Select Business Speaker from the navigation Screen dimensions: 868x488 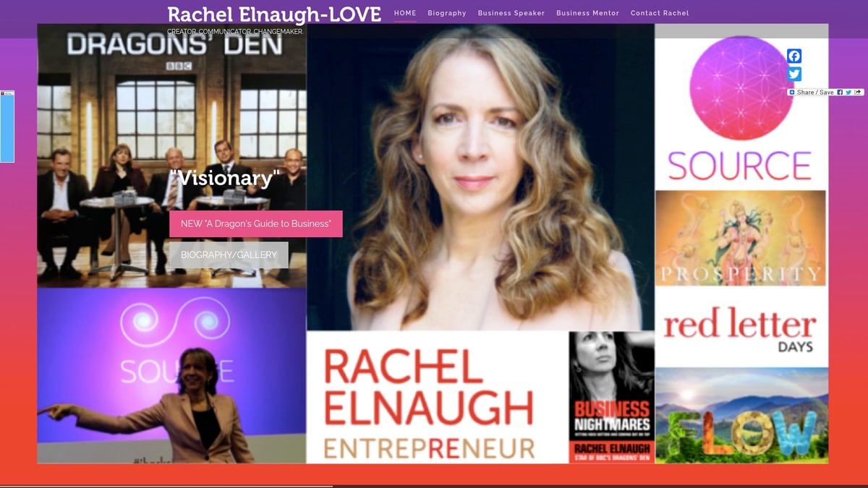[x=511, y=12]
